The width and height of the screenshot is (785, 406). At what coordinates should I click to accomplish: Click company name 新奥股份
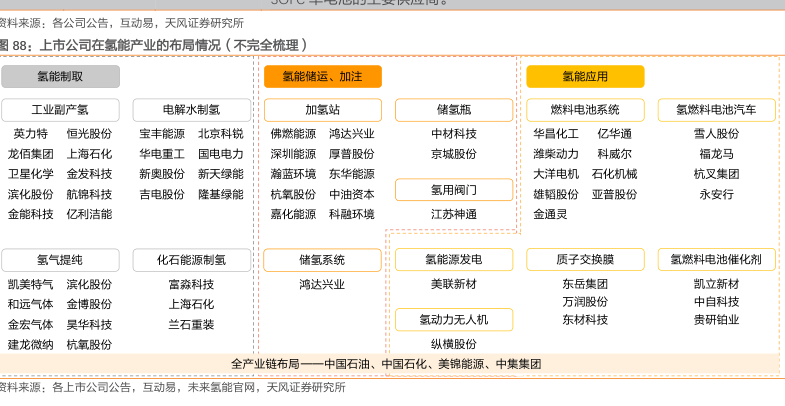(162, 174)
